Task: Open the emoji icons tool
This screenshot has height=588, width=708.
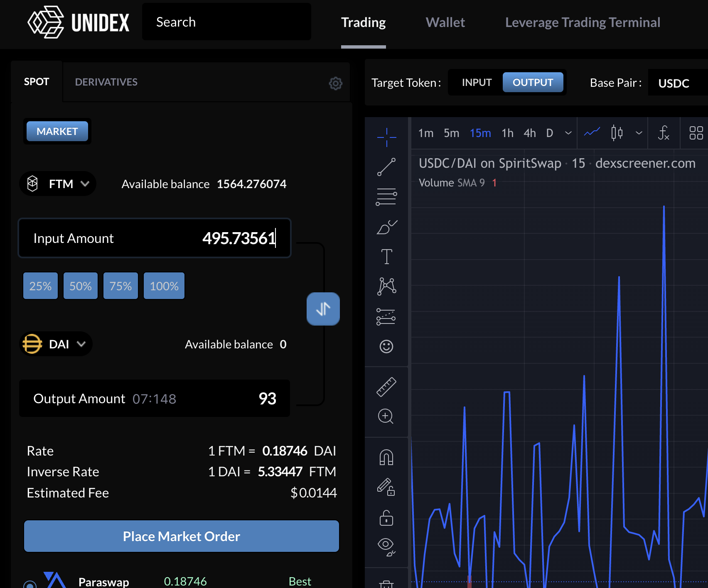Action: (x=386, y=346)
